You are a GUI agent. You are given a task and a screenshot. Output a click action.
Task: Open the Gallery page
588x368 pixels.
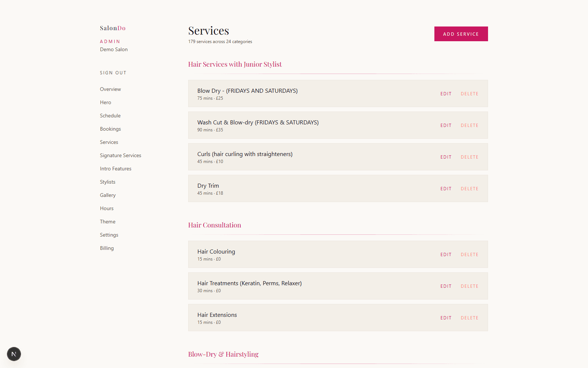tap(108, 195)
